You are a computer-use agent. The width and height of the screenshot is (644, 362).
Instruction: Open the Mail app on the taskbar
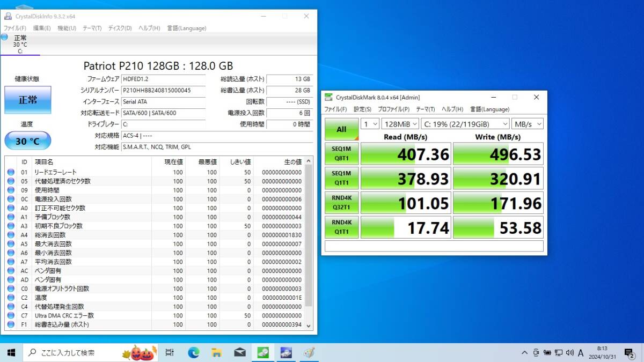240,352
